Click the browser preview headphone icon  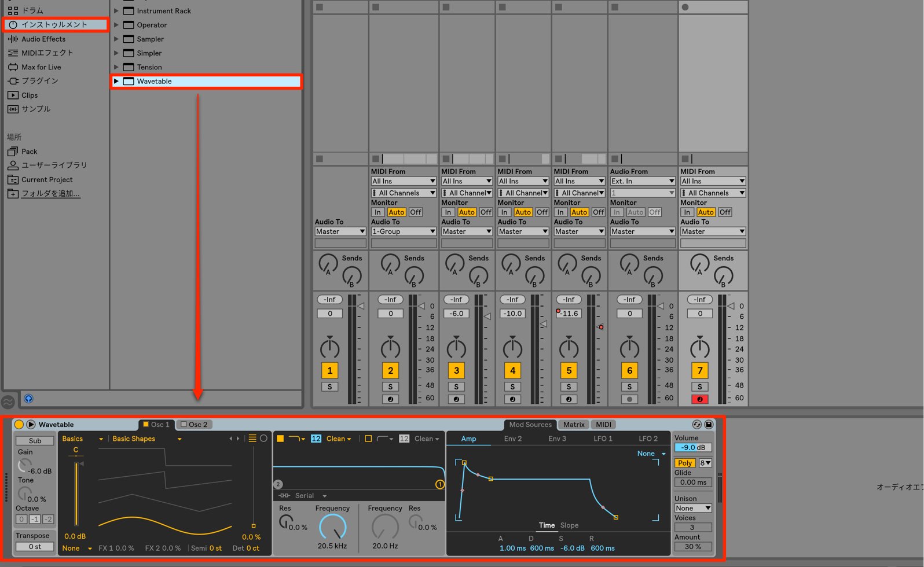28,399
